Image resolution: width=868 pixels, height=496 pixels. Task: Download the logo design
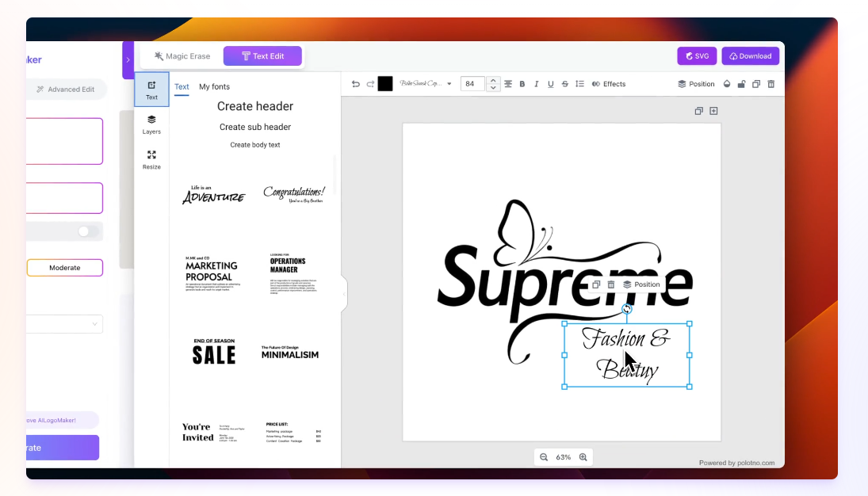click(x=751, y=56)
